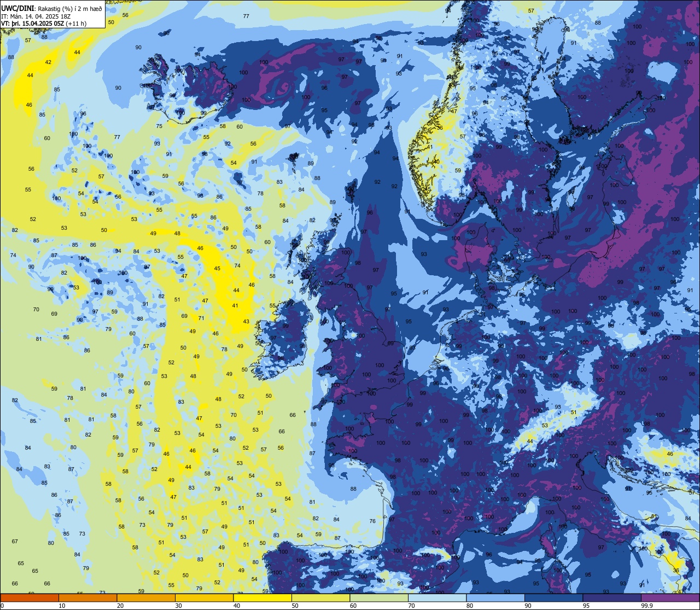Viewport: 700px width, 610px height.
Task: Click the "VT: þri. 15.04.2025 05Z" valid time
Action: (x=33, y=24)
